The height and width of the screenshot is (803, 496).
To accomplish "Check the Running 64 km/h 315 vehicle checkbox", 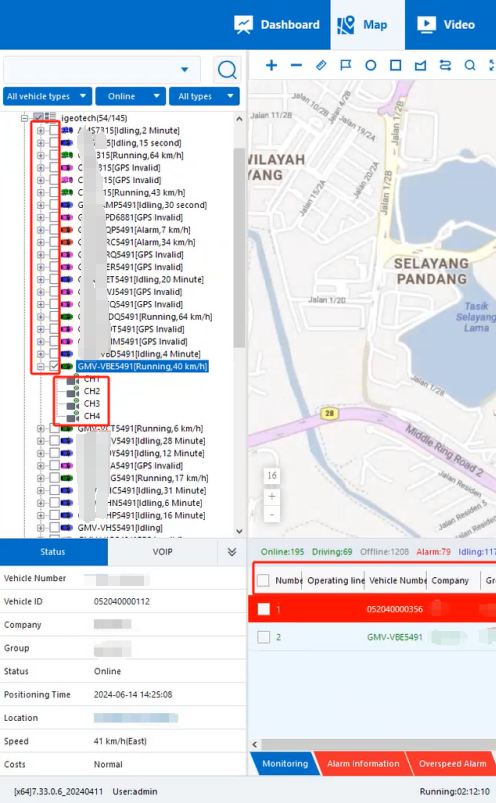I will coord(54,155).
